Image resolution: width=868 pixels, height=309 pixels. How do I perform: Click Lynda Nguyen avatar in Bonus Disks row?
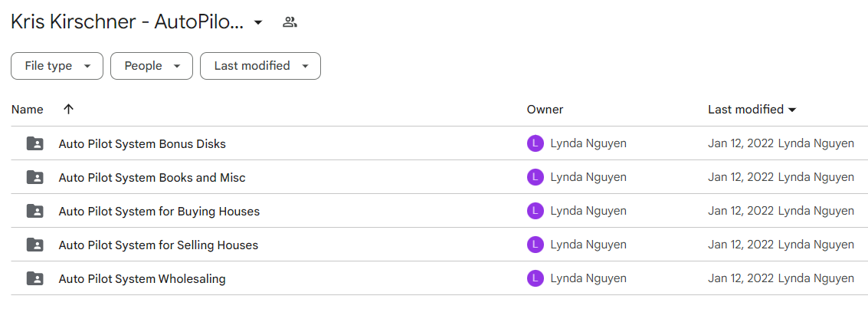(x=536, y=144)
